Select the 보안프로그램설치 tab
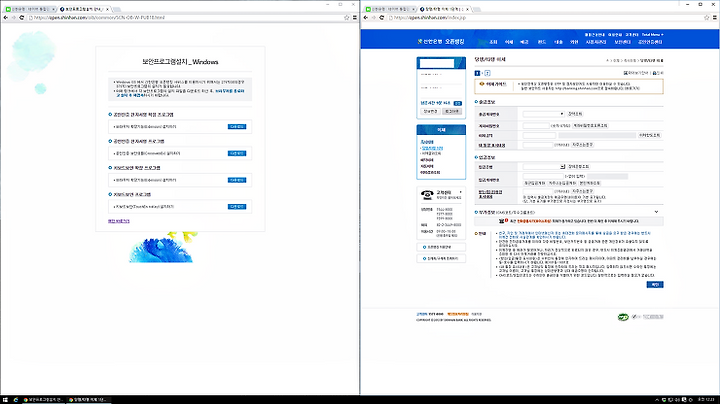This screenshot has height=404, width=720. [84, 9]
